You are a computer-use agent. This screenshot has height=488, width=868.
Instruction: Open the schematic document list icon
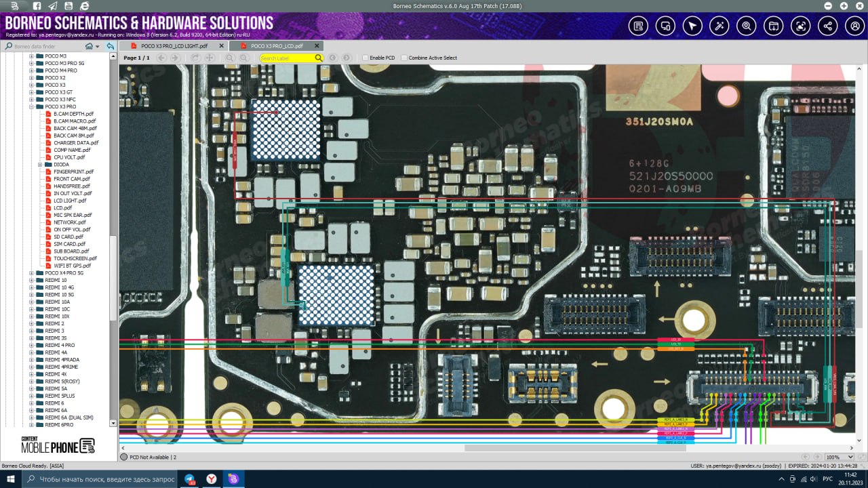pos(637,26)
